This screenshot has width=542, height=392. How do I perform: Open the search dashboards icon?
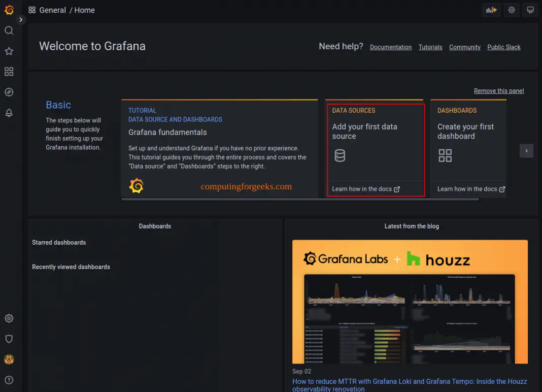pyautogui.click(x=9, y=30)
